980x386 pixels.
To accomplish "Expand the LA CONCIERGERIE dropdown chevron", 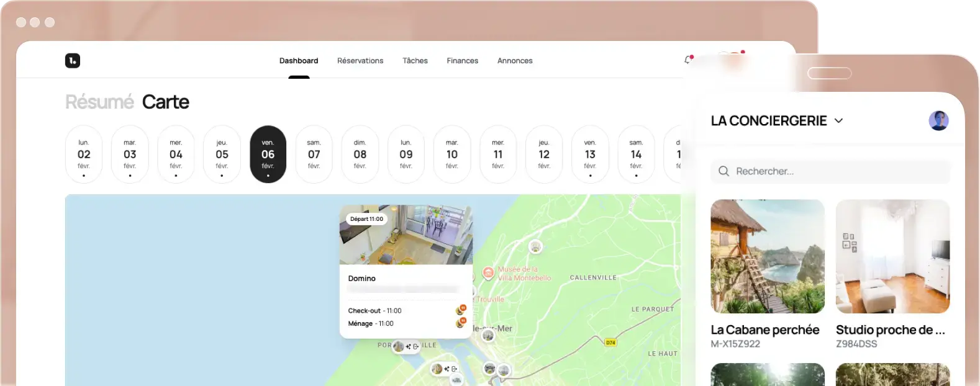I will [838, 121].
